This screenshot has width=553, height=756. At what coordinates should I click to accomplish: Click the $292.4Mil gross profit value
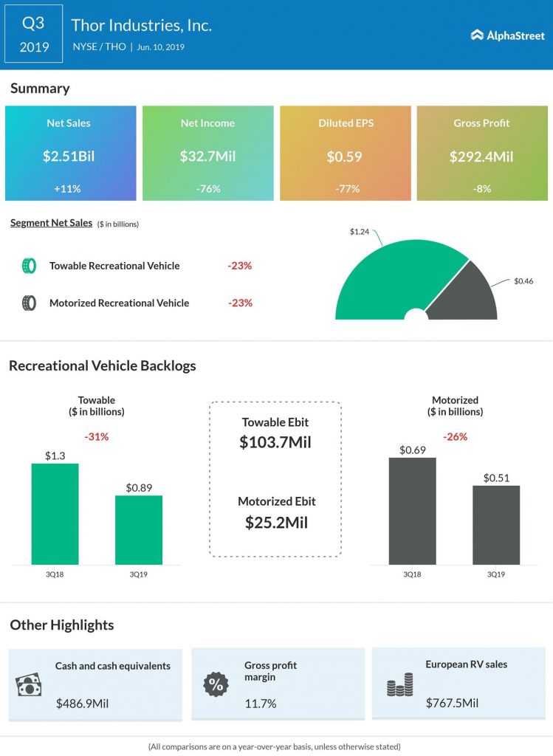[x=481, y=157]
